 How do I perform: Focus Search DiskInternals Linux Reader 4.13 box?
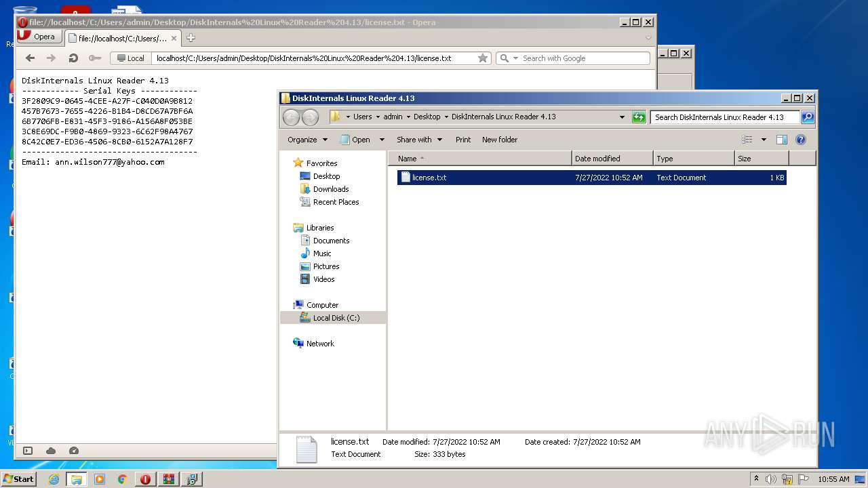coord(725,117)
